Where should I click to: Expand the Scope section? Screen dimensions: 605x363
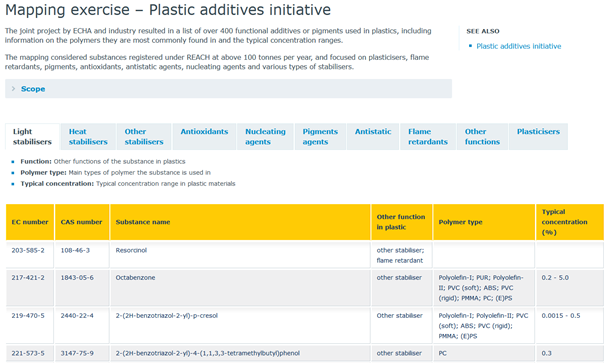pos(228,89)
